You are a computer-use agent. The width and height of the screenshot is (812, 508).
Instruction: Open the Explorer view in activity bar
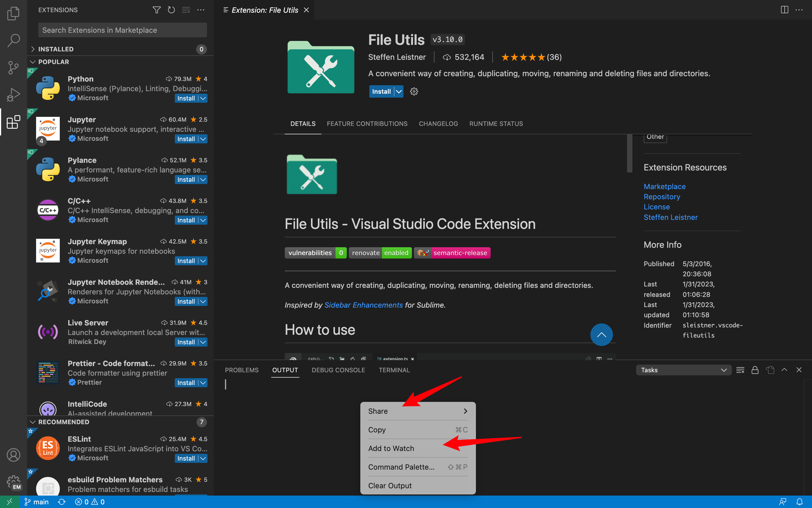pos(14,14)
